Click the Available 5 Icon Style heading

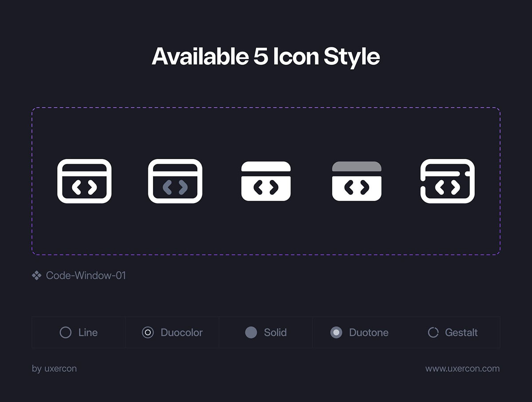pyautogui.click(x=266, y=57)
